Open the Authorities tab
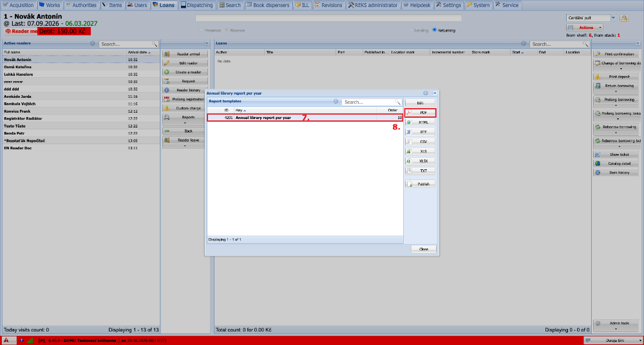The width and height of the screenshot is (644, 345). tap(82, 5)
